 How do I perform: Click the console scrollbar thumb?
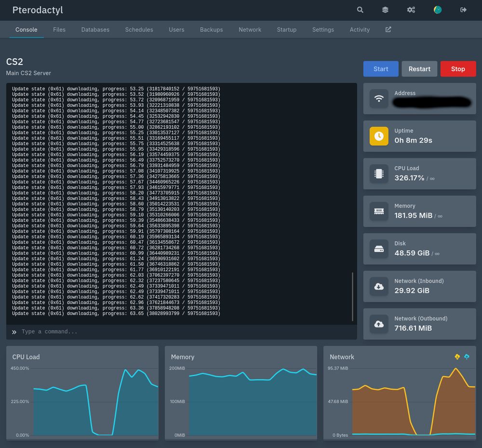tap(352, 296)
